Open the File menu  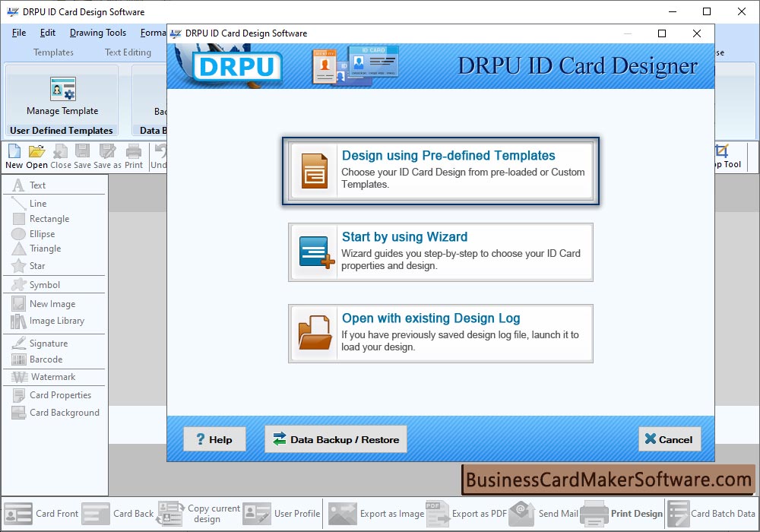point(19,33)
